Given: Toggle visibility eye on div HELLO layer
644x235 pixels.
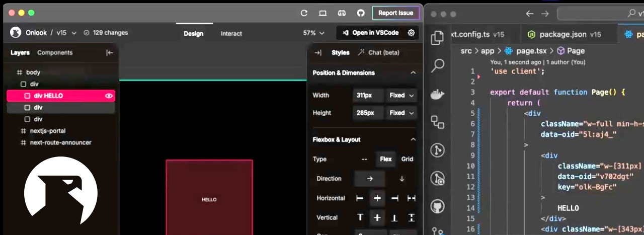Looking at the screenshot, I should pyautogui.click(x=109, y=96).
